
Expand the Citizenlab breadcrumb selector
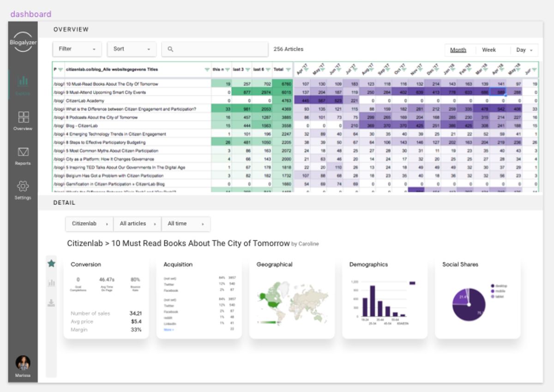89,224
